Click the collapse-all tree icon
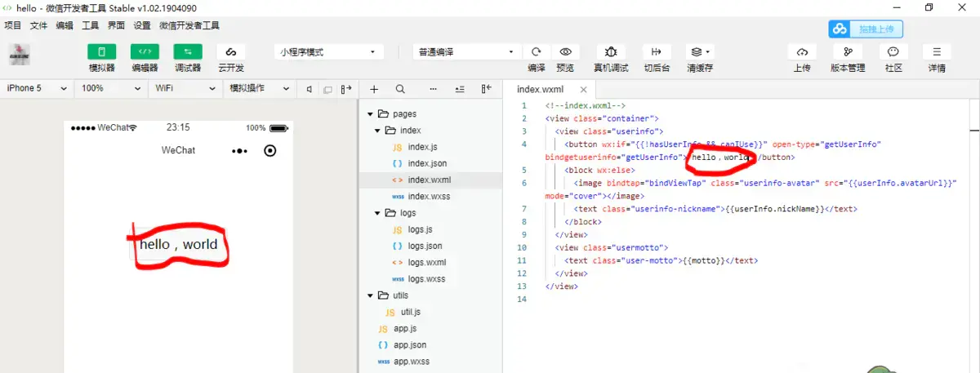 point(460,89)
